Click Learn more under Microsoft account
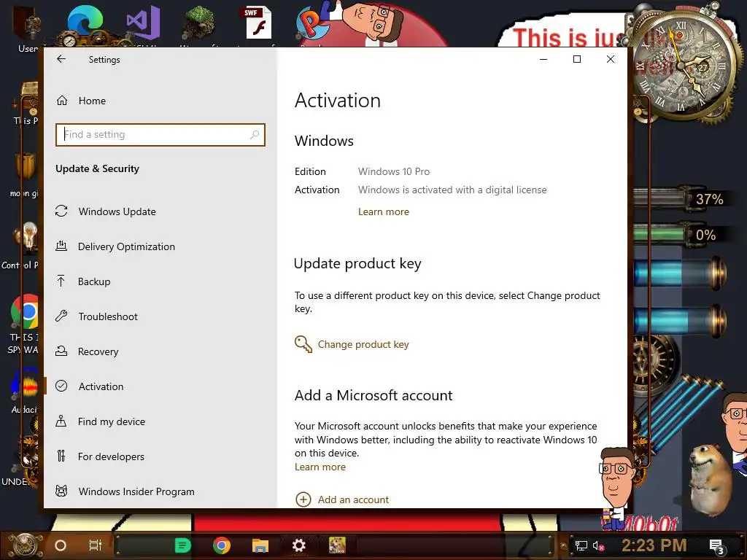 320,467
